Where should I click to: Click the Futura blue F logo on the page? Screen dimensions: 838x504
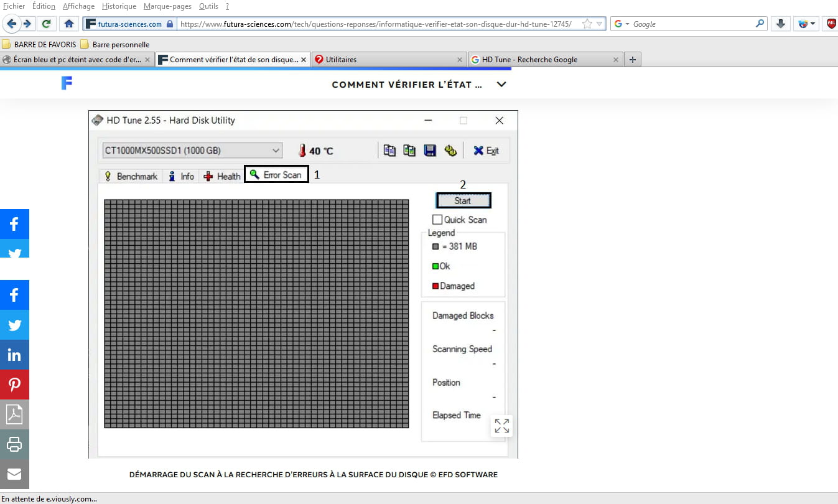pyautogui.click(x=67, y=83)
